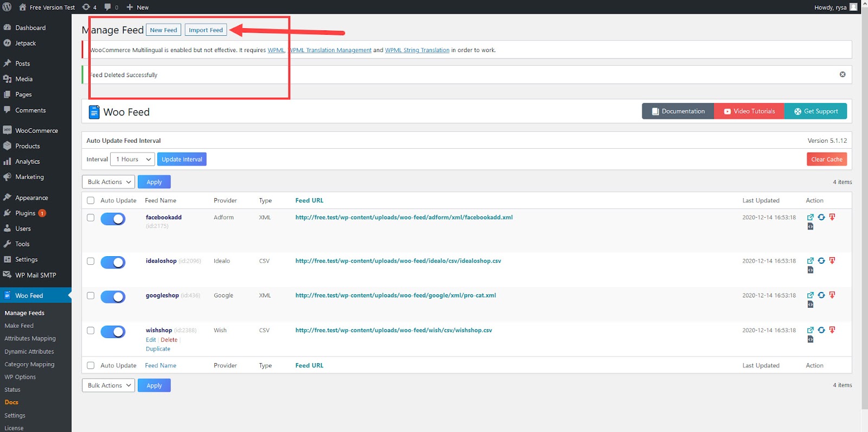
Task: Open Make Feed submenu item
Action: pyautogui.click(x=19, y=326)
